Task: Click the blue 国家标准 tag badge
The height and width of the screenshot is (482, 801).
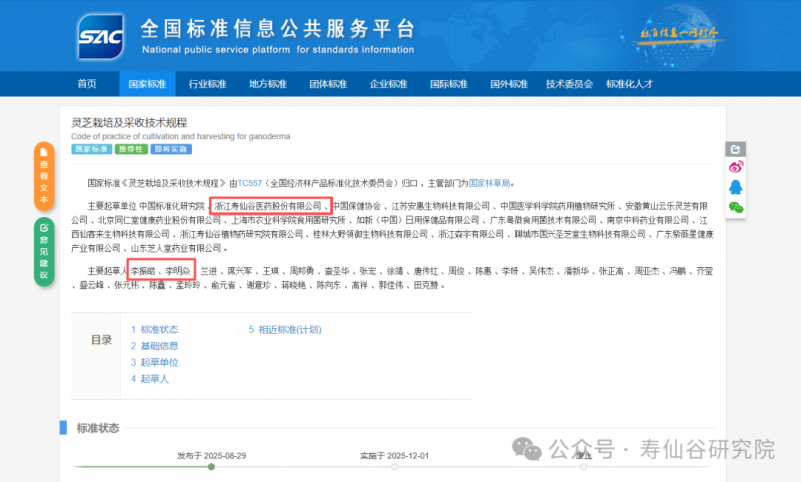Action: (x=91, y=149)
